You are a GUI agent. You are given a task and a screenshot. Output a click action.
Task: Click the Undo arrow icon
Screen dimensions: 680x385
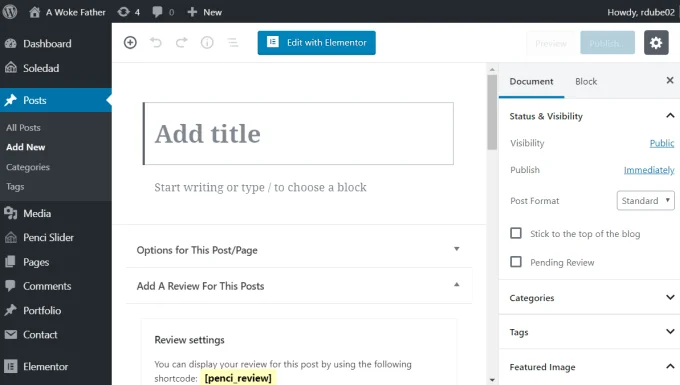pos(156,42)
